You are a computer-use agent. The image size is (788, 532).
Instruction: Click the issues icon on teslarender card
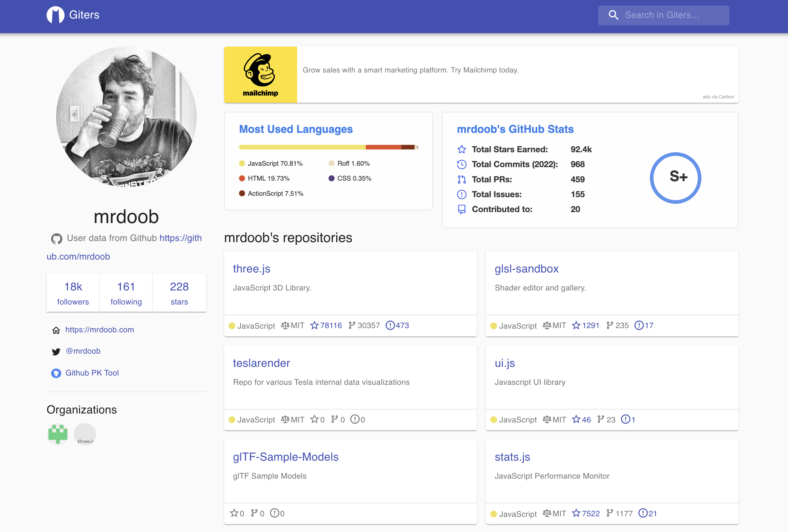coord(355,419)
